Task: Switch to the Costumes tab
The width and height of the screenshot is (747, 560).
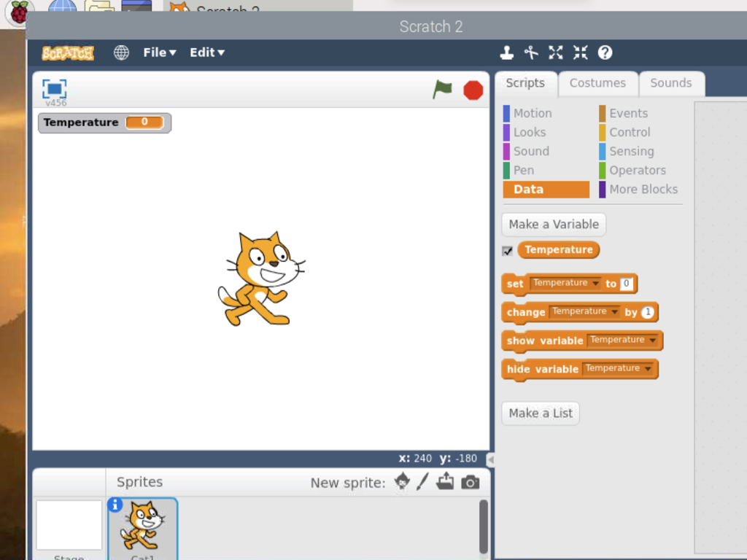Action: [597, 84]
